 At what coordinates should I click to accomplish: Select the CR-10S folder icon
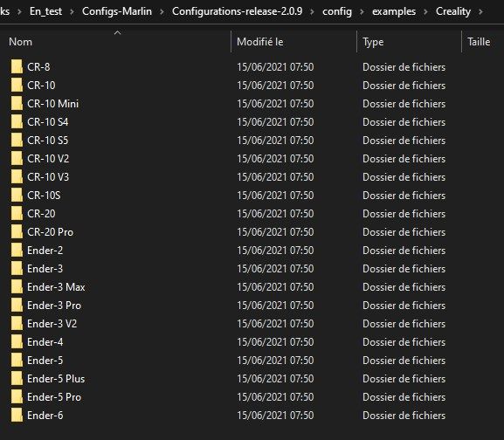tap(17, 195)
